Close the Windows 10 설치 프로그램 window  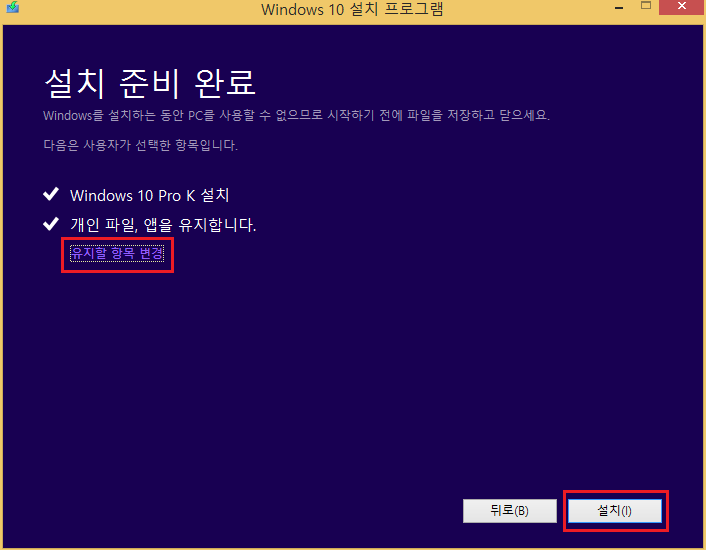(682, 7)
